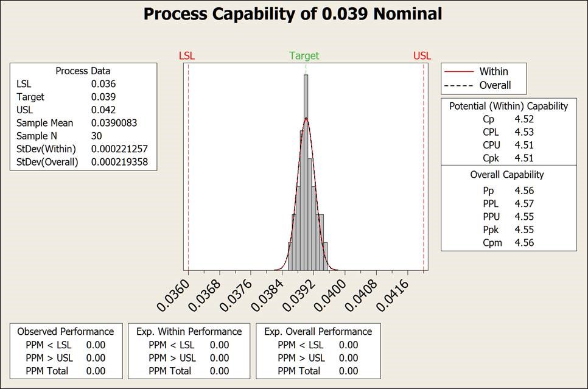Click the USL value 0.042
This screenshot has width=588, height=389.
point(103,110)
